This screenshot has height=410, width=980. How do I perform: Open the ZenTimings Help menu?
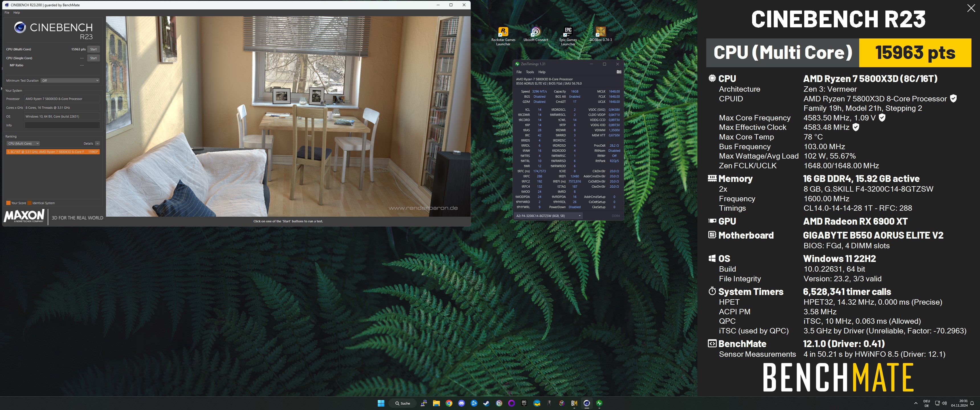[542, 72]
